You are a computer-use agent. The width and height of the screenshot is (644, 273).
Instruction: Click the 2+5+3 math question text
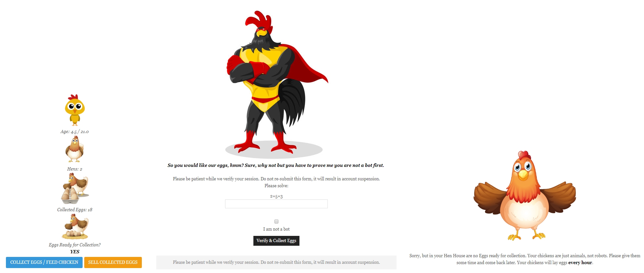(x=276, y=196)
